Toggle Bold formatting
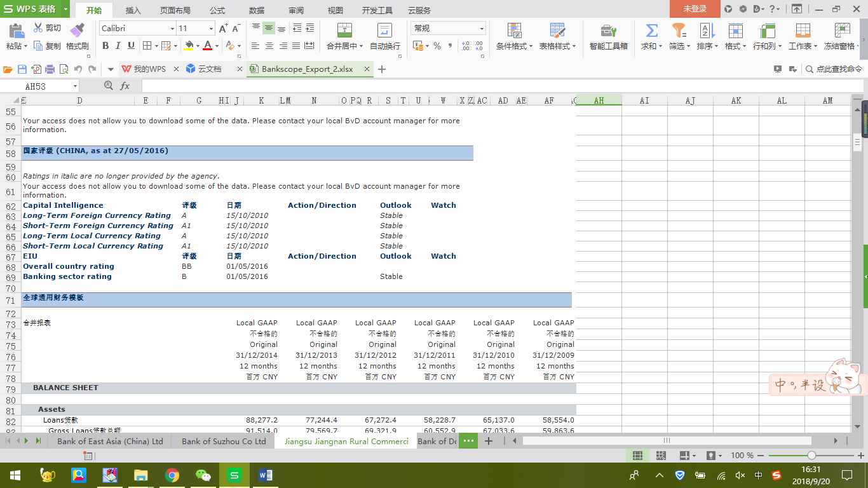The image size is (868, 488). click(105, 46)
